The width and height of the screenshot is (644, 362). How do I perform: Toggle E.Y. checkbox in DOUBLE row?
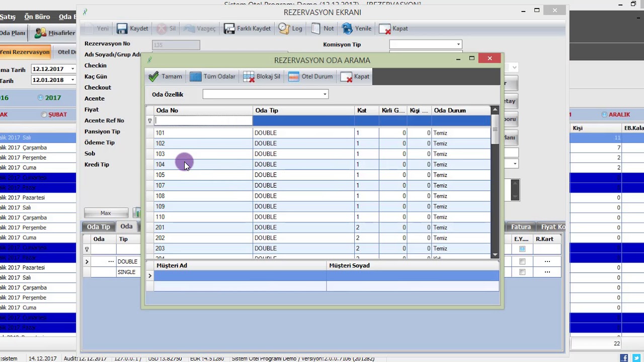522,261
